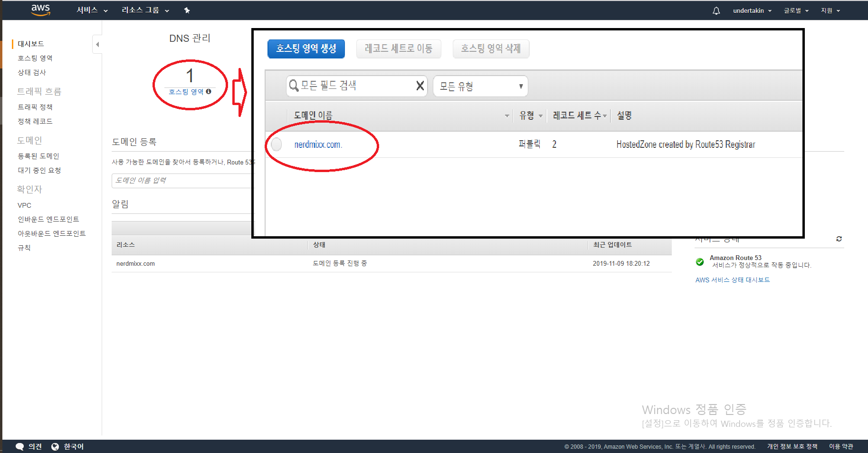
Task: Click the green check status icon for Route 53
Action: (700, 261)
